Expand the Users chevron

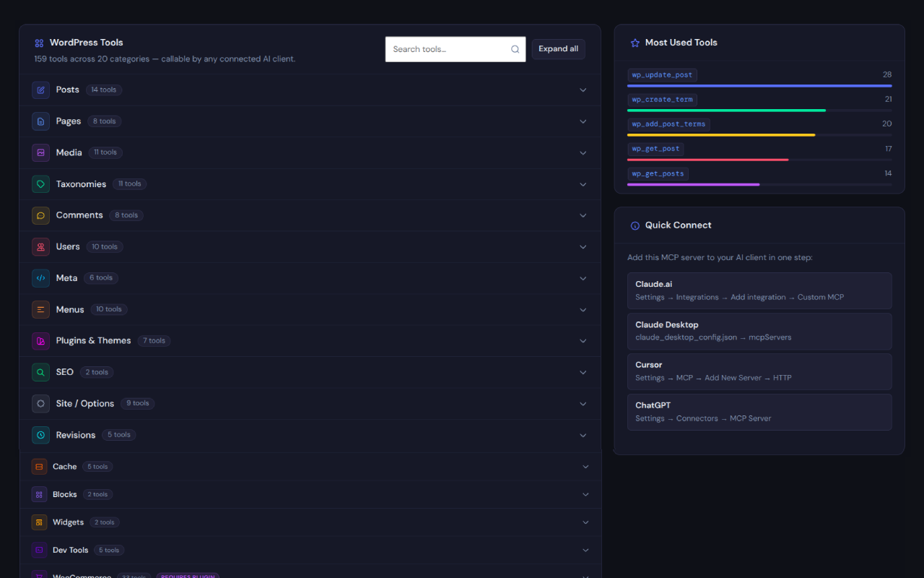[x=583, y=247]
